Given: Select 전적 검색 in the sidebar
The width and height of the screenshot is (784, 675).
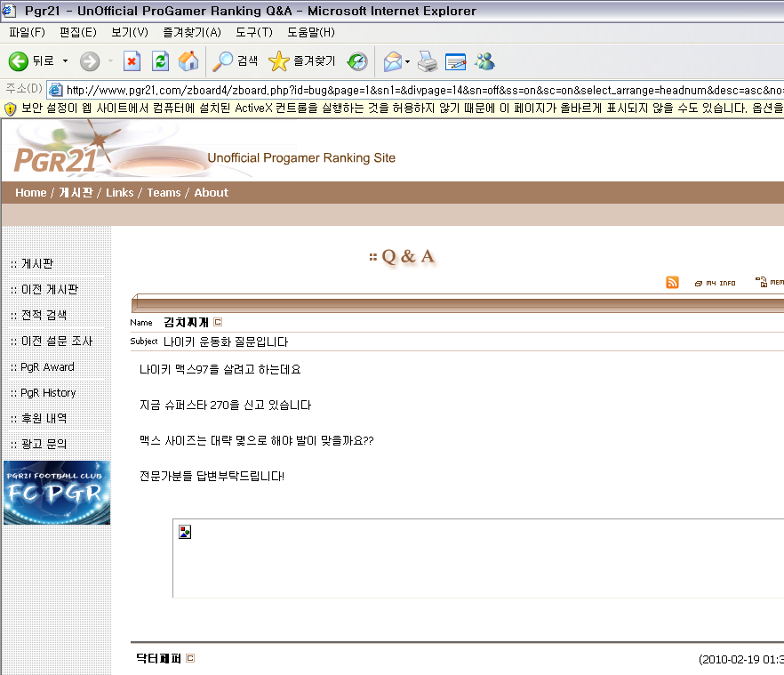Looking at the screenshot, I should 44,315.
